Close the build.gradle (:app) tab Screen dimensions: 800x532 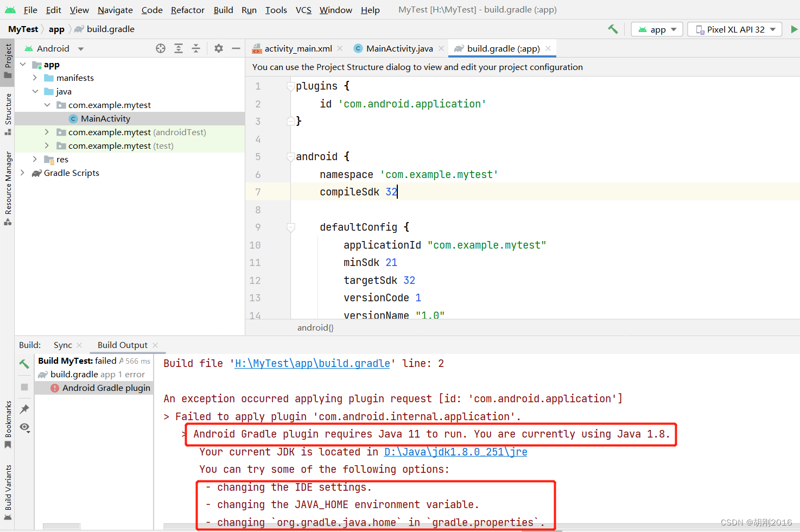tap(548, 48)
